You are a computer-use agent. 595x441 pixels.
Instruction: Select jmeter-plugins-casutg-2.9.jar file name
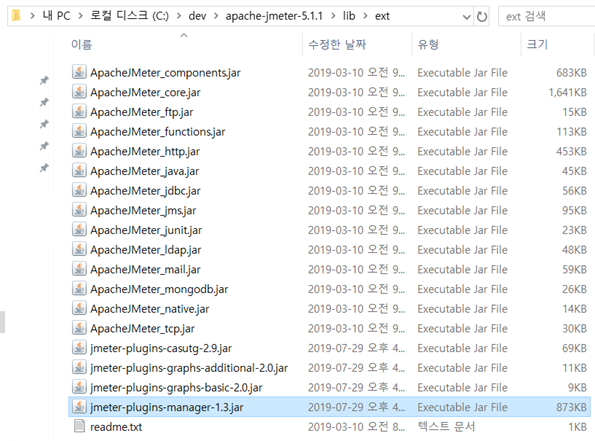161,348
